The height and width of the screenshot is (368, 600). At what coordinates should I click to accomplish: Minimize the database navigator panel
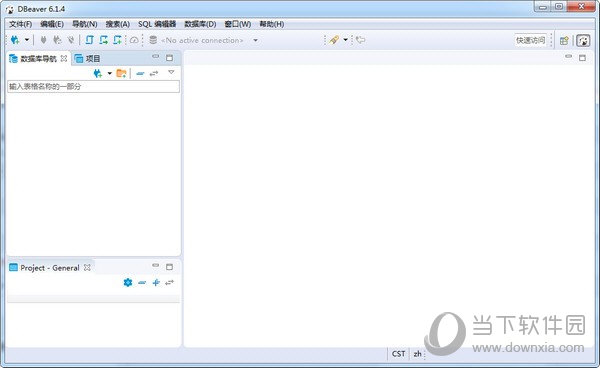pyautogui.click(x=155, y=57)
